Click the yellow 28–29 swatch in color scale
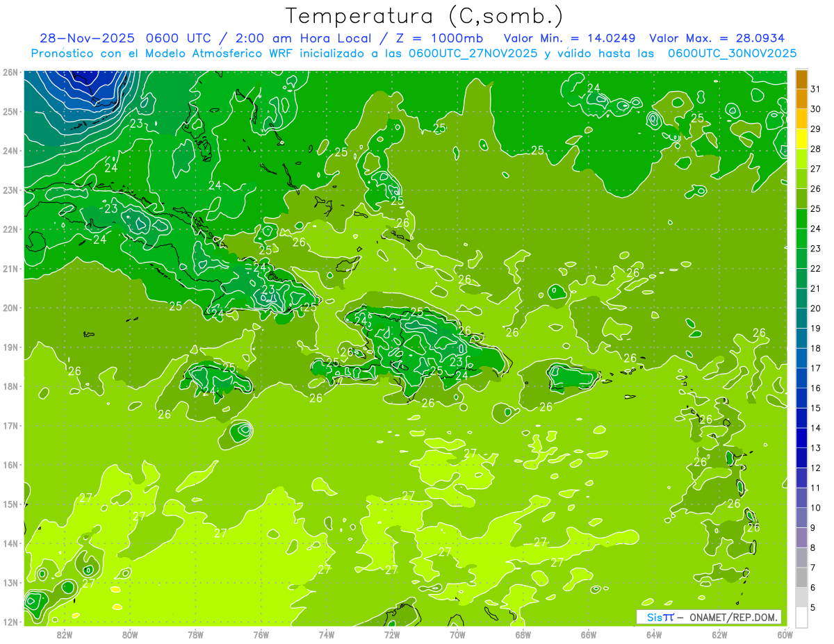This screenshot has height=644, width=834. tap(801, 139)
